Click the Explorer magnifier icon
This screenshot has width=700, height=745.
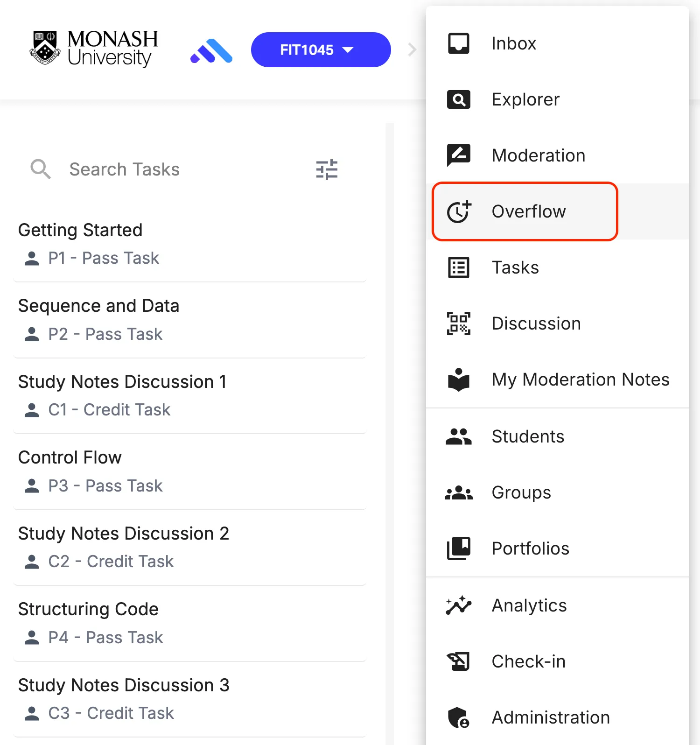coord(458,99)
